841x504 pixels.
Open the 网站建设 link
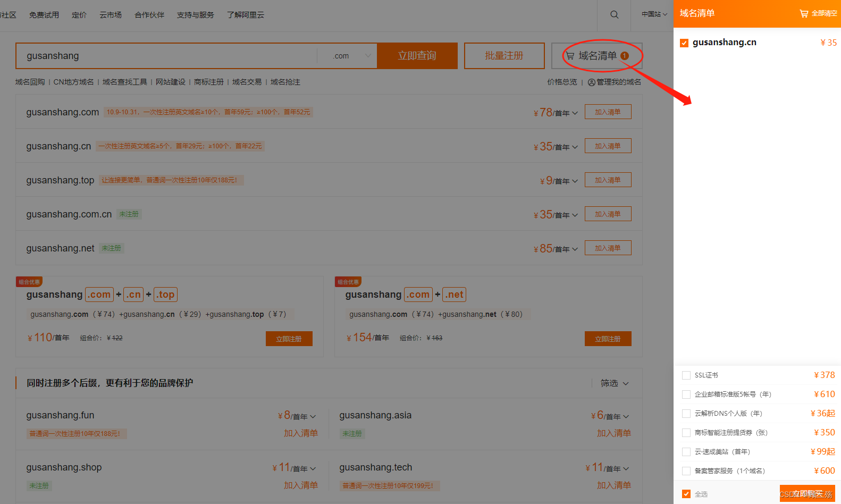(171, 82)
